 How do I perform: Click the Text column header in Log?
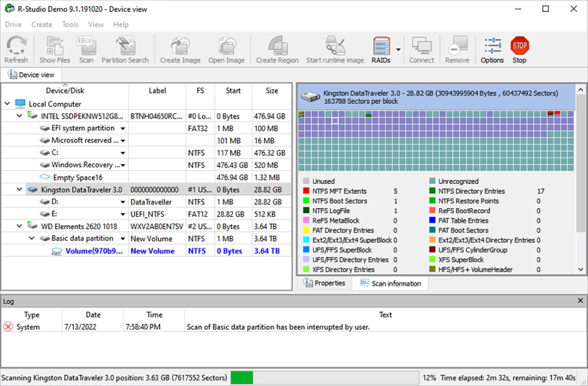[x=385, y=315]
